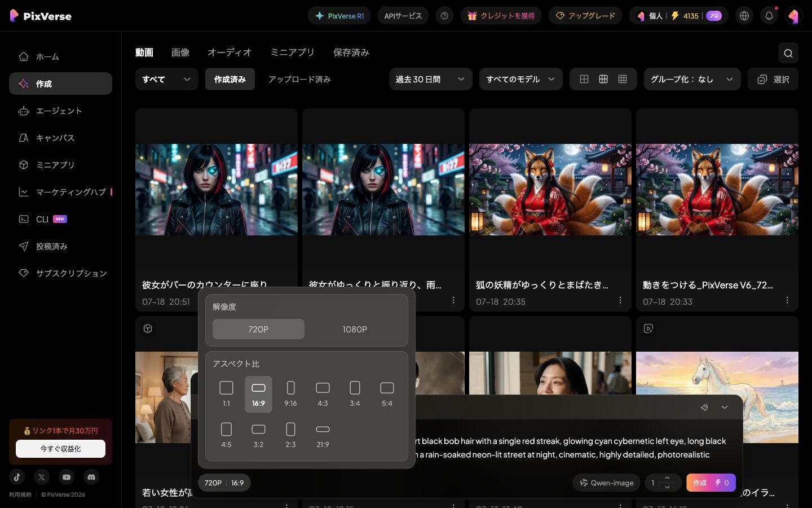Go to ホーム in sidebar
The height and width of the screenshot is (508, 812).
60,56
